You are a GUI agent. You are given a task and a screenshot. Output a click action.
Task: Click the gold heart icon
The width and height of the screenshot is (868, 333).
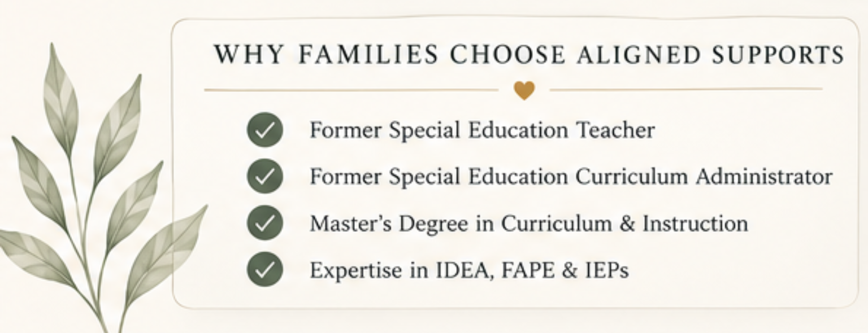[524, 90]
